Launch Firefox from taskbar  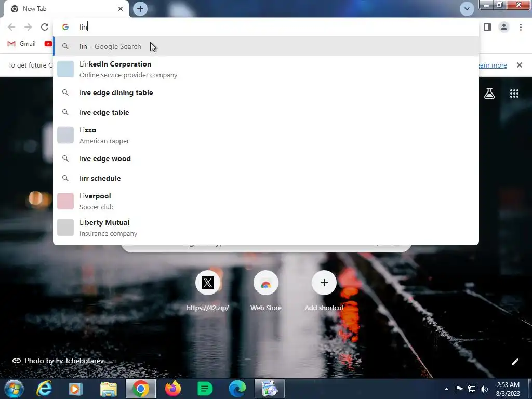pyautogui.click(x=173, y=389)
